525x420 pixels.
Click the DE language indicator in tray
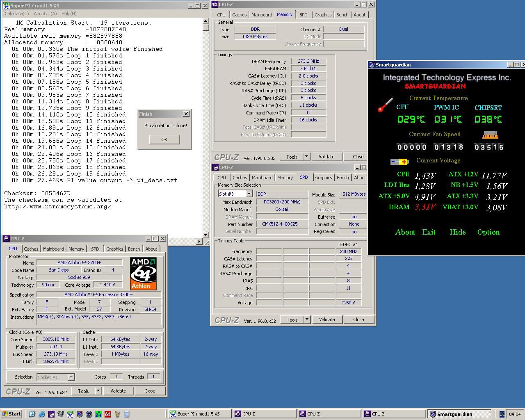[x=502, y=414]
